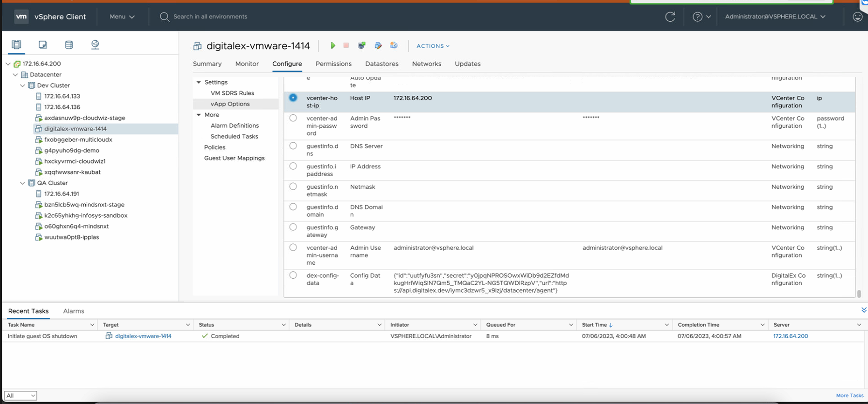868x404 pixels.
Task: Select the vcenter-admin-password radio button
Action: coord(293,118)
